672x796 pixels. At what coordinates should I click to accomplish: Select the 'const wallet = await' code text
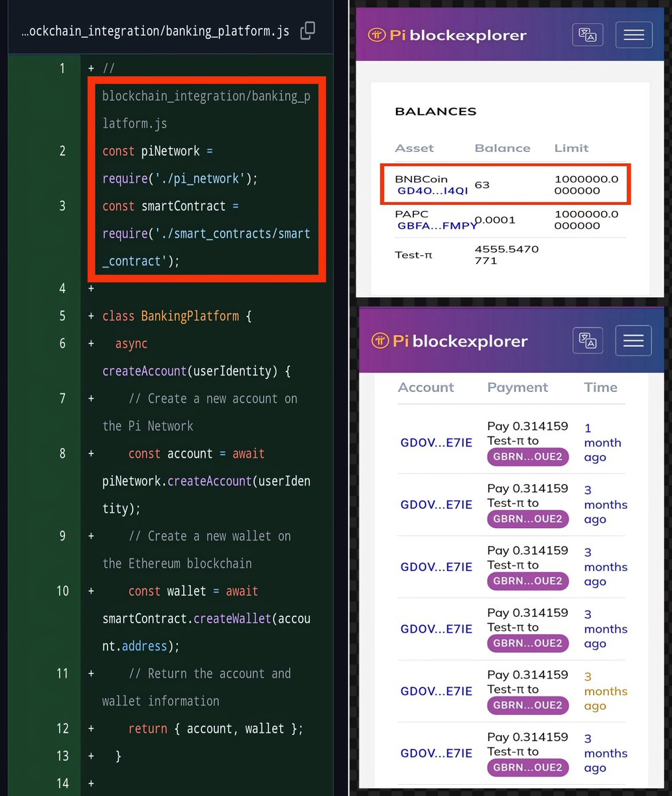(x=193, y=591)
